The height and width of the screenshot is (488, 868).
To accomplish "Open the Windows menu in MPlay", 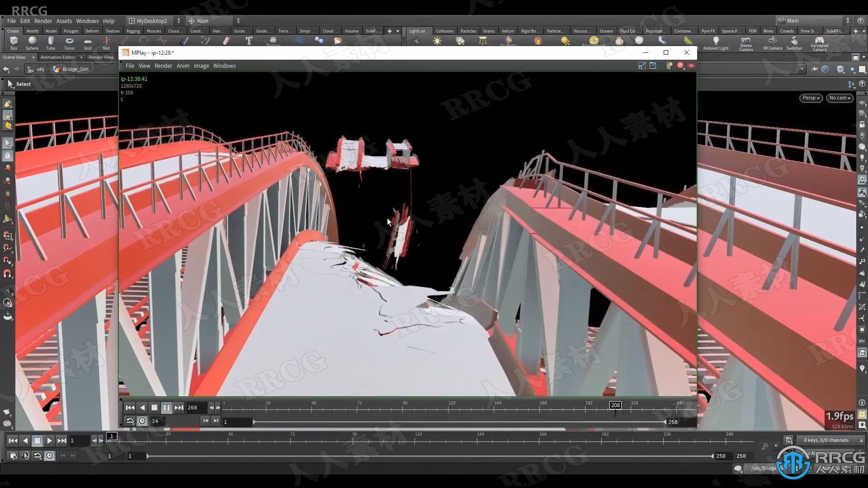I will pos(225,66).
